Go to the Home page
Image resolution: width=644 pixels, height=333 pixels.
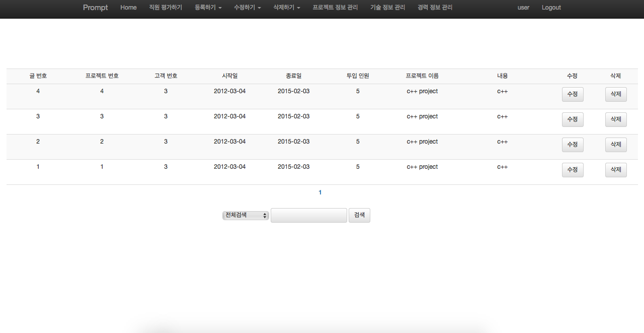(x=128, y=8)
